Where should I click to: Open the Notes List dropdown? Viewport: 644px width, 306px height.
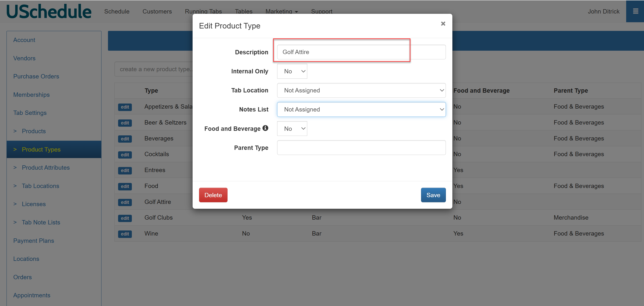361,109
